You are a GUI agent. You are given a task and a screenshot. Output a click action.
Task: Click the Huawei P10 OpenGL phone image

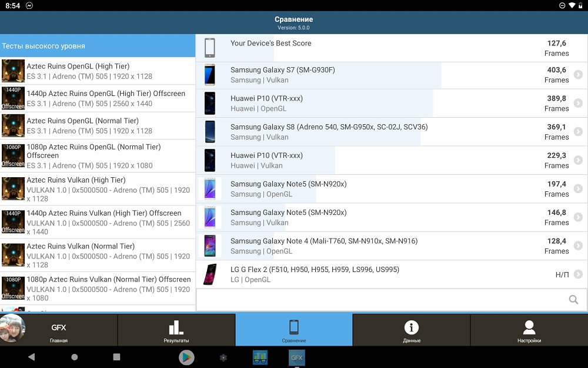210,103
